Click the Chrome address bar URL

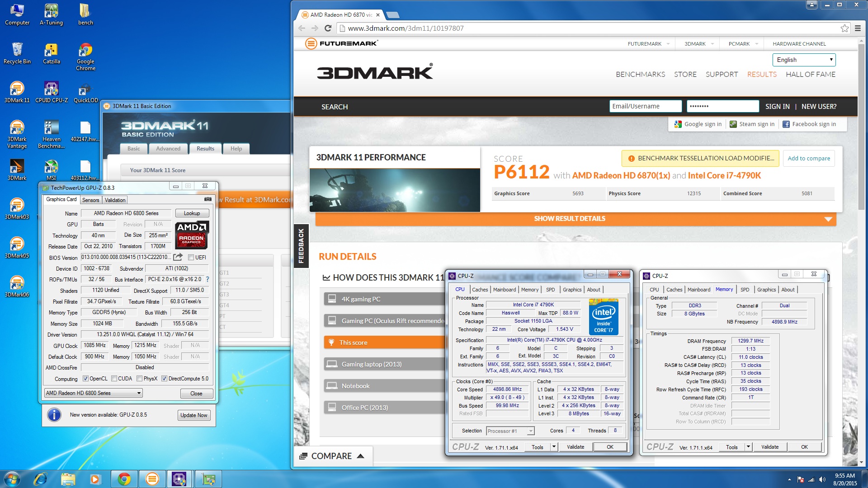coord(406,28)
